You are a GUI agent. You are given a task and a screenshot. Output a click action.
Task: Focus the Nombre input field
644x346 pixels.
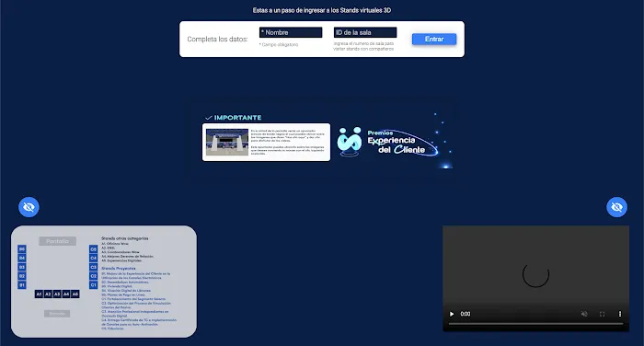point(291,32)
